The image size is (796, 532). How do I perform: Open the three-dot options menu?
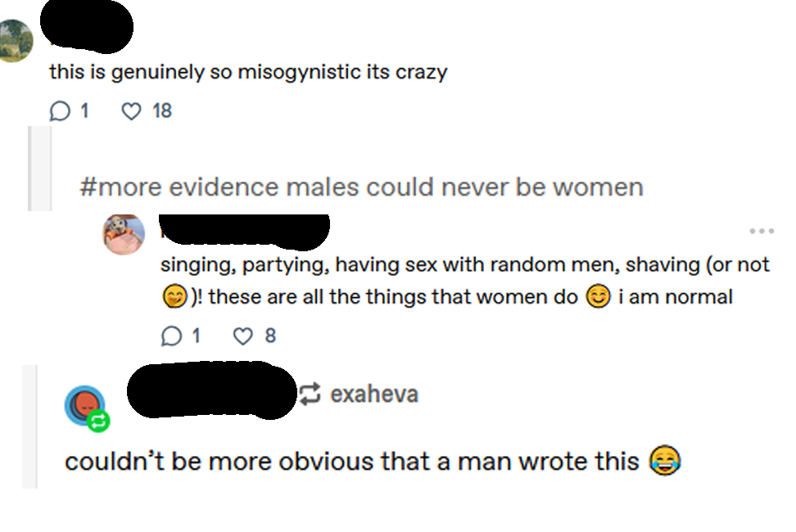click(761, 232)
